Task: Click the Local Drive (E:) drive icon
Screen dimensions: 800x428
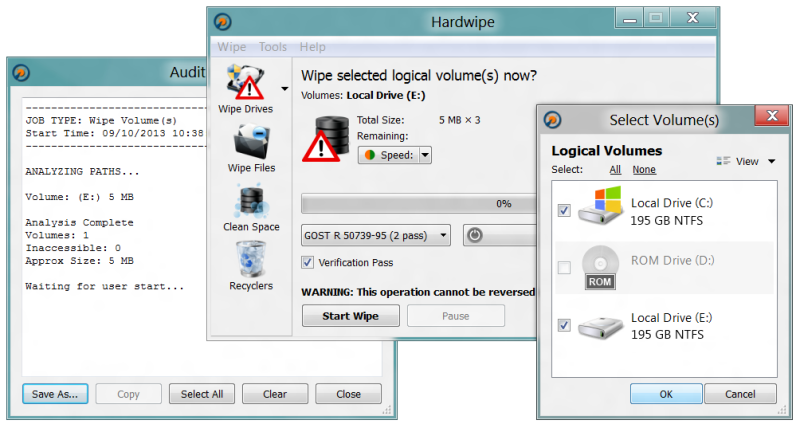Action: tap(601, 327)
